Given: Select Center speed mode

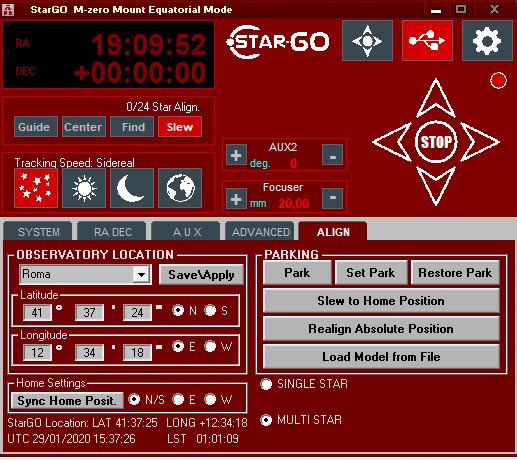Looking at the screenshot, I should (84, 127).
